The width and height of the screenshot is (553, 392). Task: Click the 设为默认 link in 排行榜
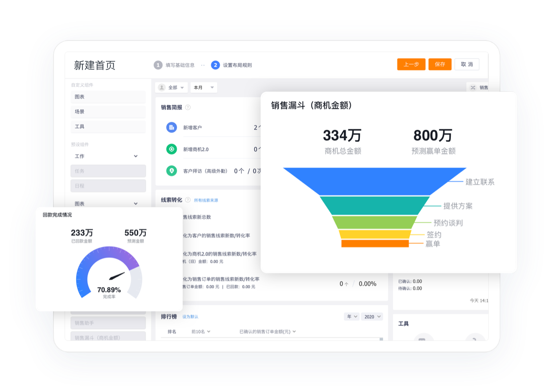pyautogui.click(x=190, y=316)
